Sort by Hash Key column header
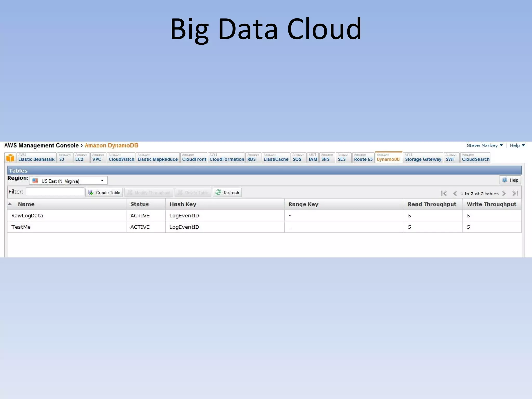This screenshot has width=532, height=399. pos(225,204)
